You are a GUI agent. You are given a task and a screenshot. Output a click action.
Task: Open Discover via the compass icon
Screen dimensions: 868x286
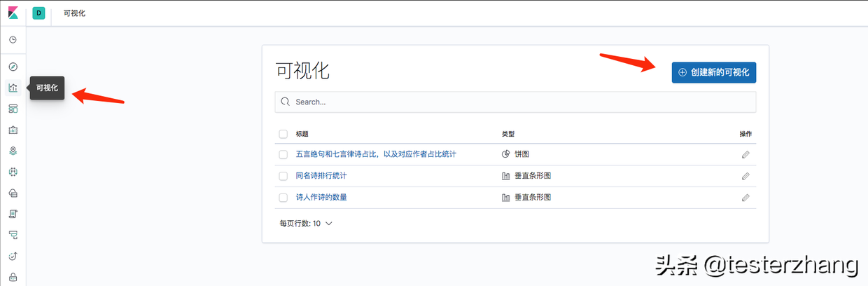click(x=13, y=67)
